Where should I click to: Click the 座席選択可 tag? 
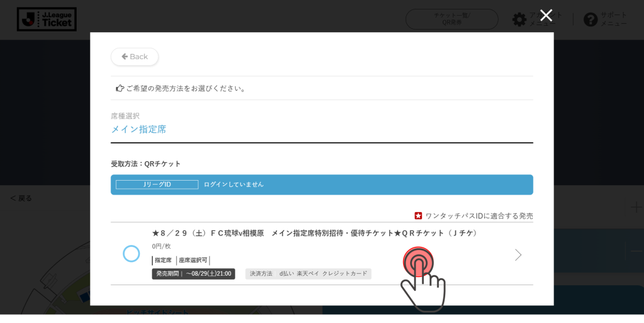pyautogui.click(x=193, y=260)
